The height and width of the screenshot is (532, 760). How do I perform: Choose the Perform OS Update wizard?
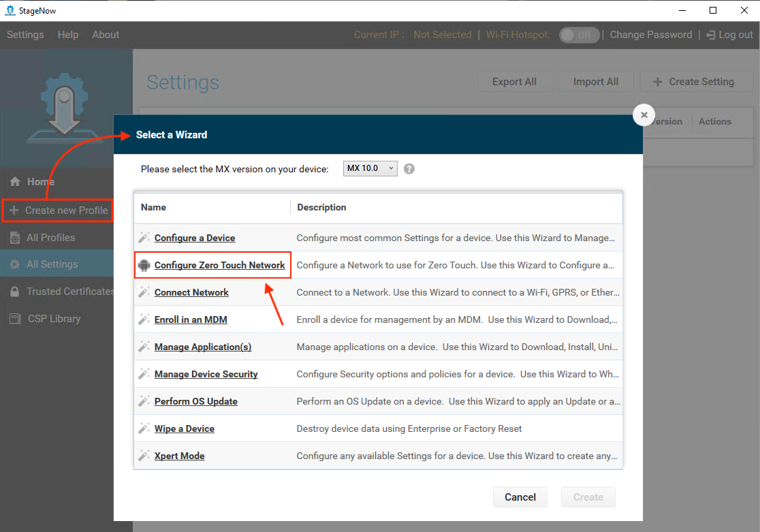pyautogui.click(x=196, y=401)
